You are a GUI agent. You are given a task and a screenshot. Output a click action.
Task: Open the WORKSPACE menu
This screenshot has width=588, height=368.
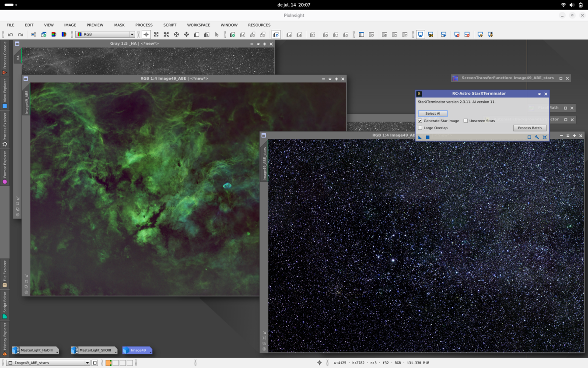[199, 25]
